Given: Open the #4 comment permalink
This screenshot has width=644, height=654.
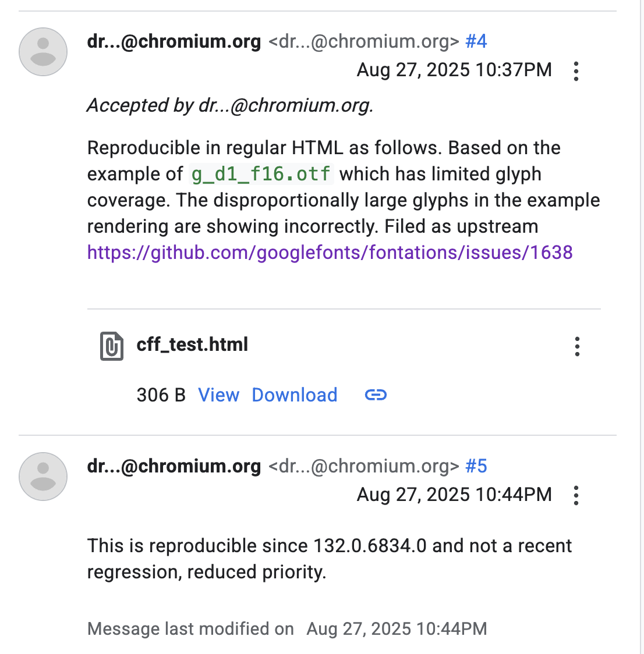Looking at the screenshot, I should [476, 41].
